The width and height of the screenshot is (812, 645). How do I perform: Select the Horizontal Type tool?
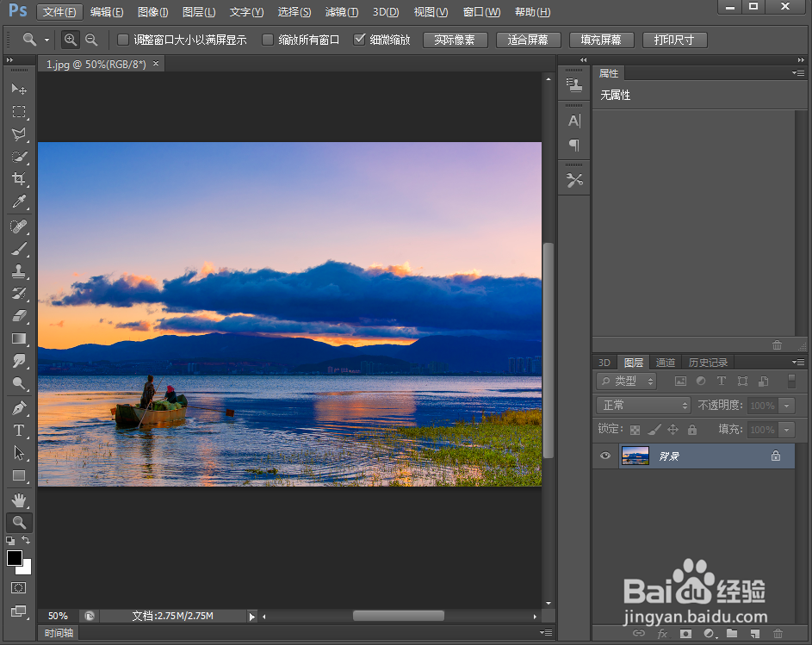[x=19, y=431]
